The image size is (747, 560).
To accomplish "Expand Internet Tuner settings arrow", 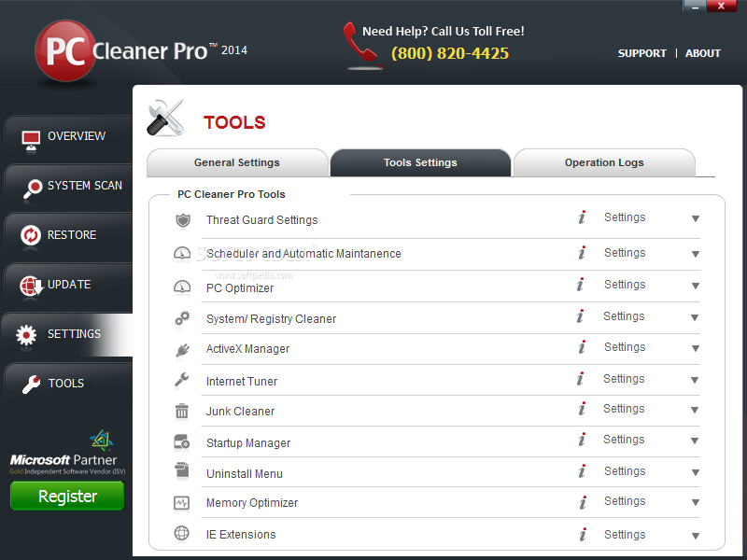I will 695,380.
